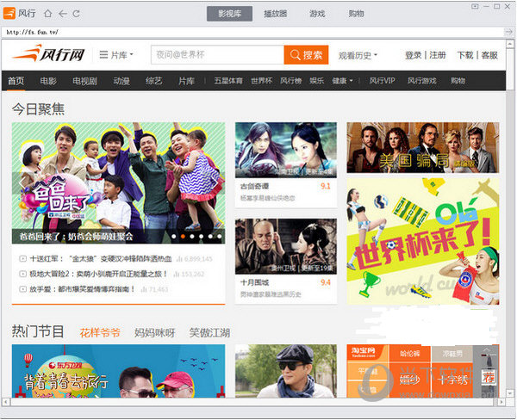Expand the 观看历史 dropdown

pyautogui.click(x=358, y=55)
